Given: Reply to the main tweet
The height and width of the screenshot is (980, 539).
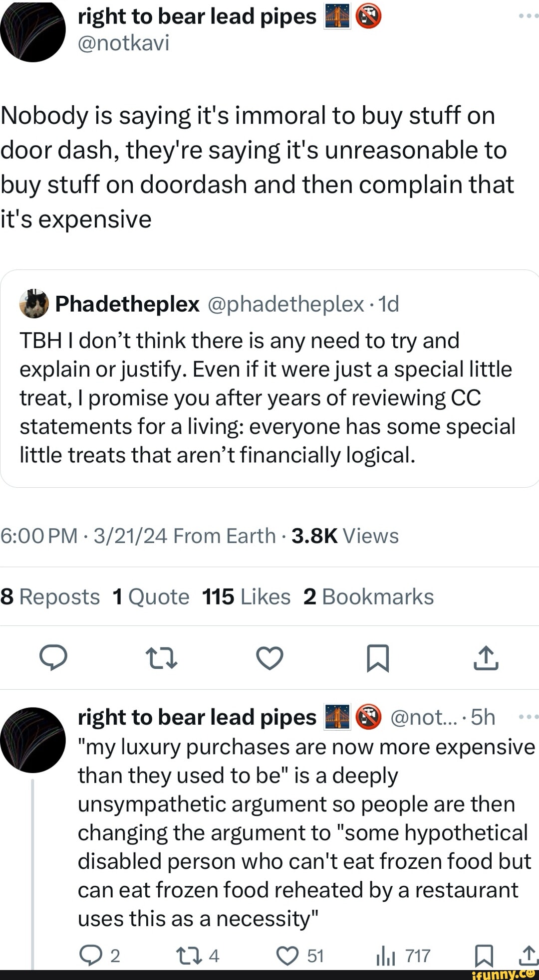Looking at the screenshot, I should (53, 658).
